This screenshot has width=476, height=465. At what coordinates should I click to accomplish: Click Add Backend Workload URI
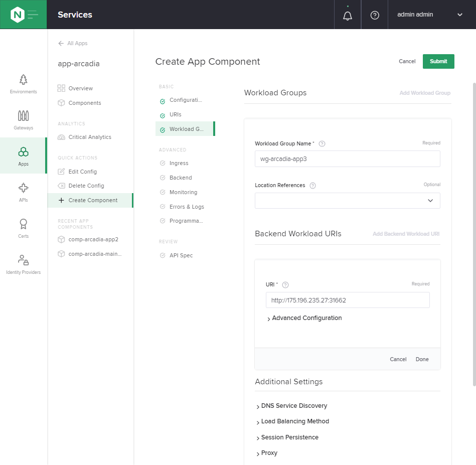point(406,234)
